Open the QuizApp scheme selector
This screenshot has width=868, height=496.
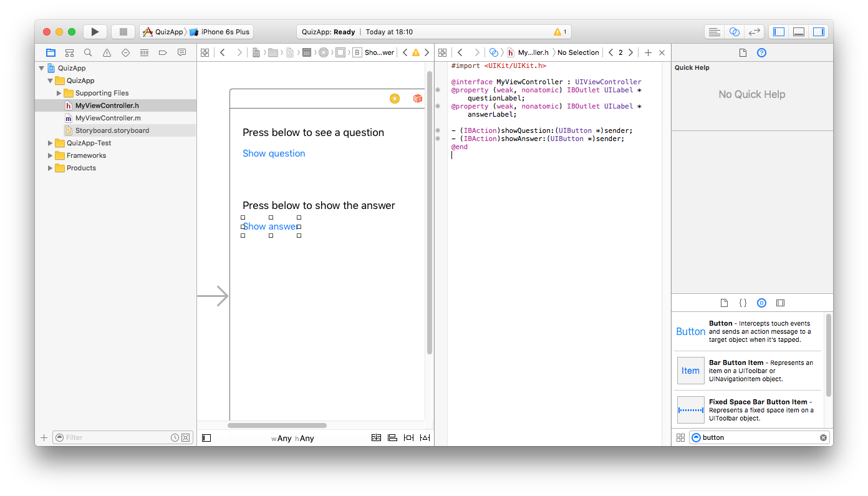(163, 32)
